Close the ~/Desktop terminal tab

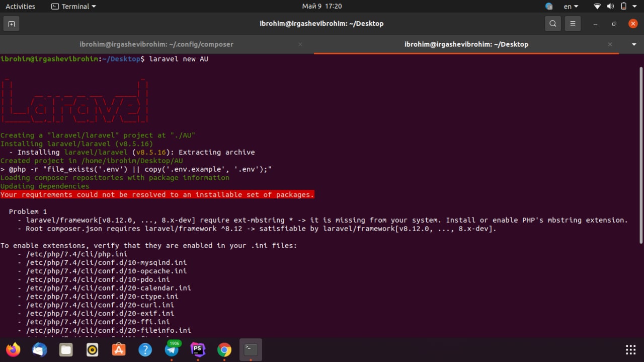610,44
